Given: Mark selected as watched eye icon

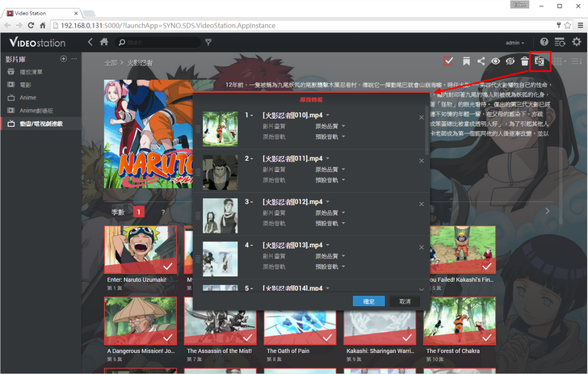Looking at the screenshot, I should [x=495, y=61].
